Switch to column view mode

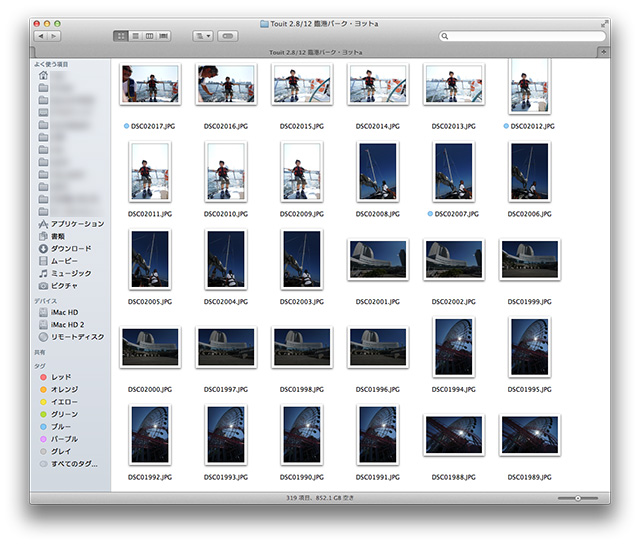click(149, 36)
